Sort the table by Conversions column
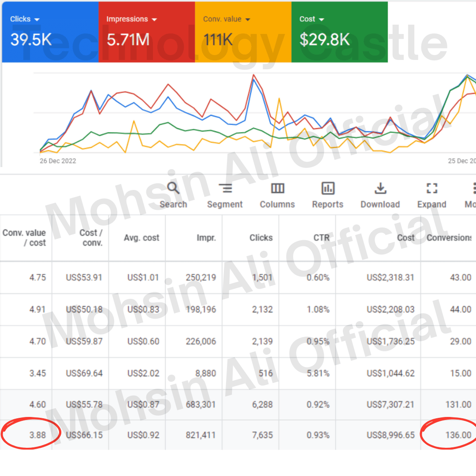This screenshot has height=476, width=476. pyautogui.click(x=449, y=238)
